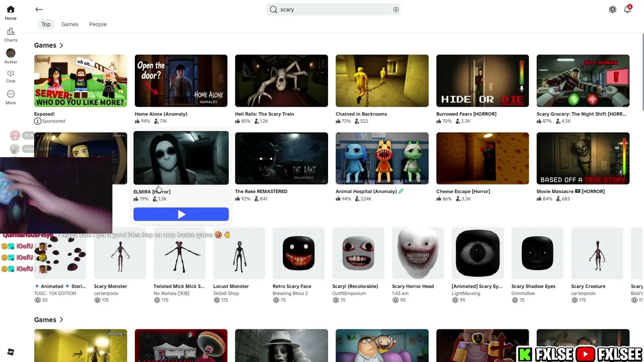Open the Burrowed Fears [HORROR] thumbnail
Viewport: 644px width, 362px height.
pos(482,81)
